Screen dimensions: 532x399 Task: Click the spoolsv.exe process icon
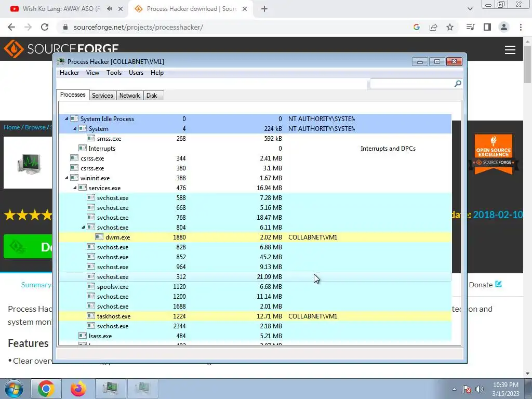pyautogui.click(x=91, y=286)
